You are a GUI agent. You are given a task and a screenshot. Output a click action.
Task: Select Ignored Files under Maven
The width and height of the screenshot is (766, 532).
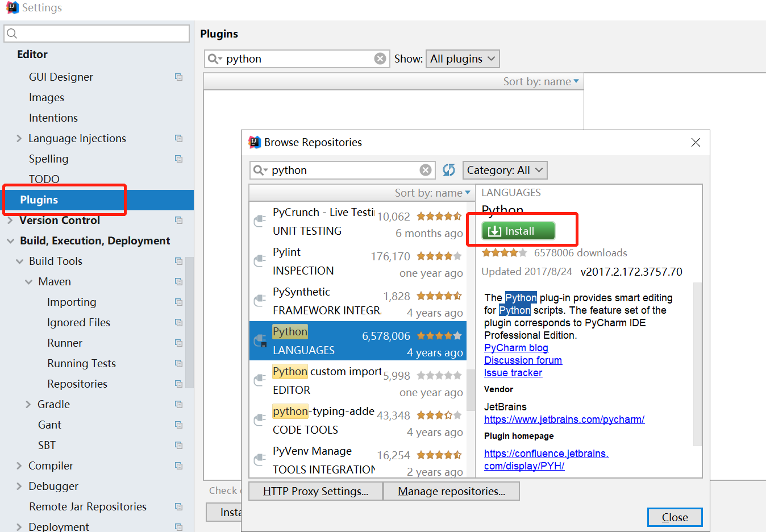(x=78, y=322)
